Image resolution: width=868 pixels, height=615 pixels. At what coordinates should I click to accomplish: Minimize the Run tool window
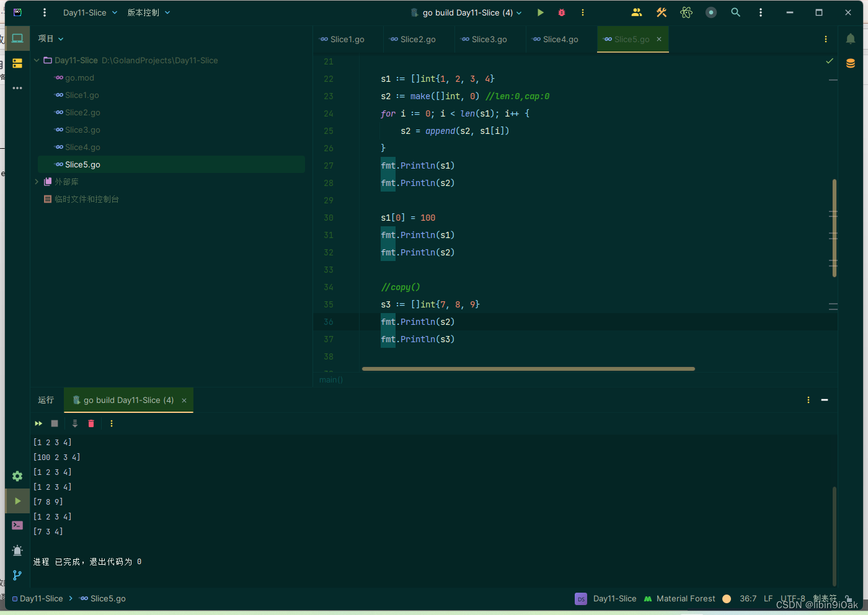825,400
